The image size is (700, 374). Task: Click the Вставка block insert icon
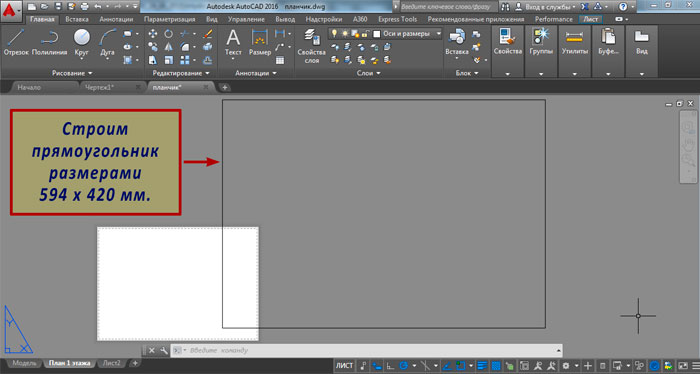pos(457,42)
